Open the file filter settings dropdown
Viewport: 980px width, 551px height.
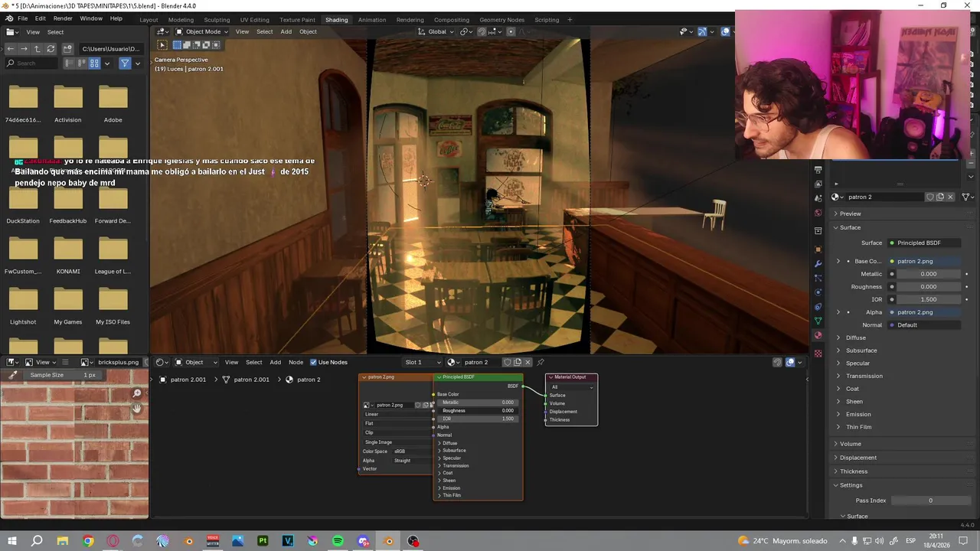(138, 63)
